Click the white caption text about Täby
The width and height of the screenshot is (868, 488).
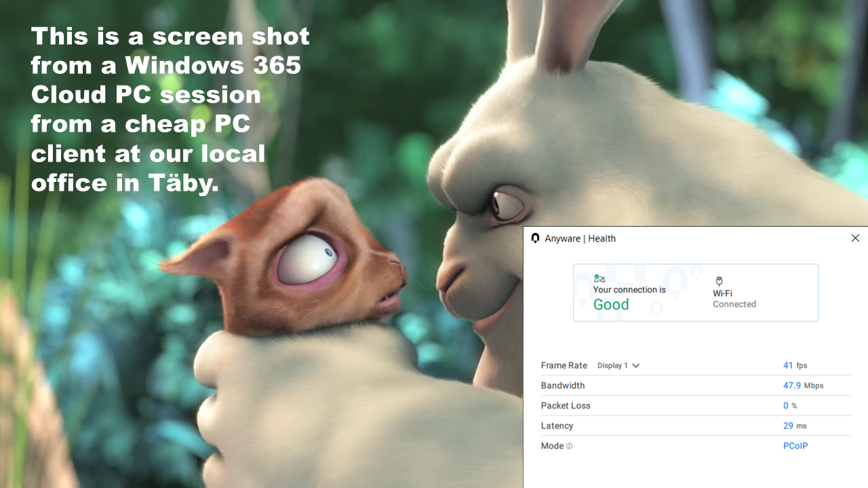[170, 109]
